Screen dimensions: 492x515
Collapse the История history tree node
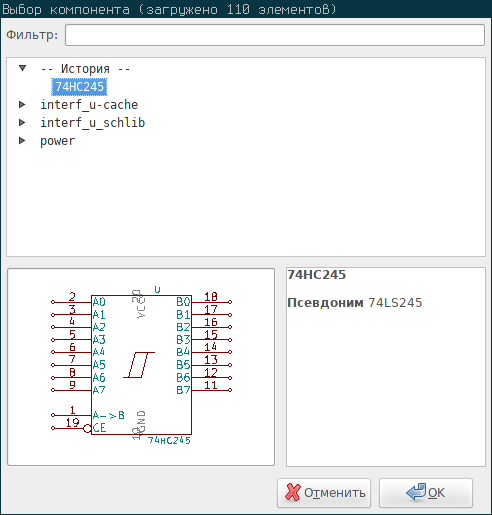click(x=22, y=68)
